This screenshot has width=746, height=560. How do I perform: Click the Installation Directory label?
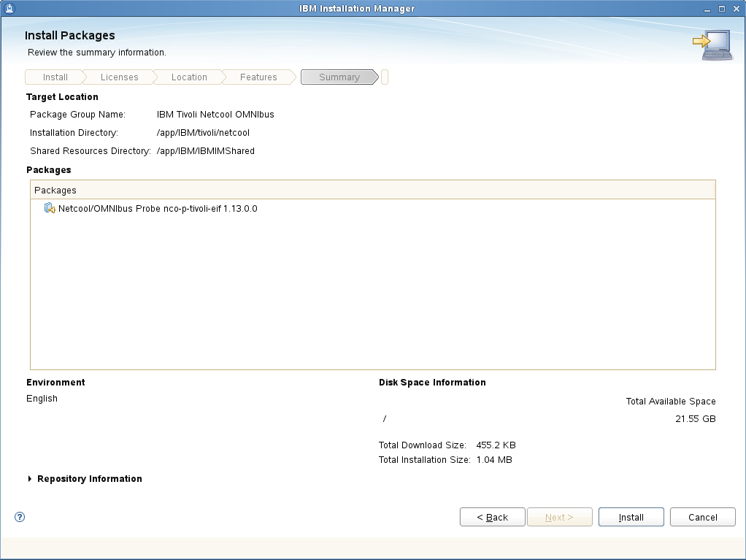click(74, 133)
